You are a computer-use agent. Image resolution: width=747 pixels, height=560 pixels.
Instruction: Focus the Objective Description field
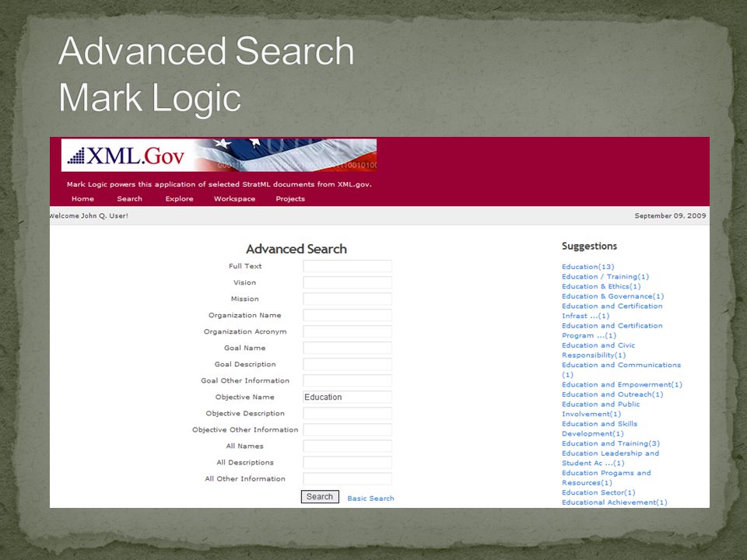[347, 413]
